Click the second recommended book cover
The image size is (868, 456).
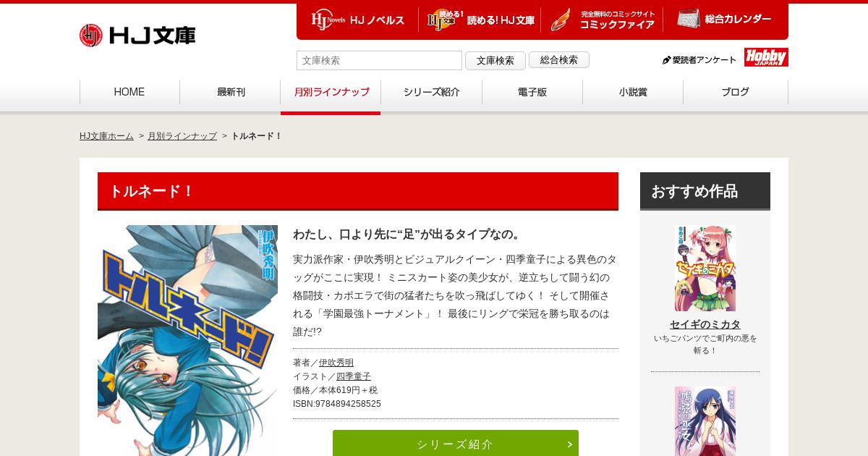point(705,421)
